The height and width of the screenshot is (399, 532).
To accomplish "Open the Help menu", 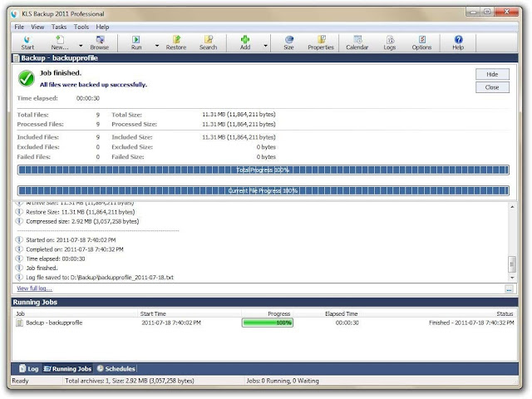I will click(x=102, y=27).
